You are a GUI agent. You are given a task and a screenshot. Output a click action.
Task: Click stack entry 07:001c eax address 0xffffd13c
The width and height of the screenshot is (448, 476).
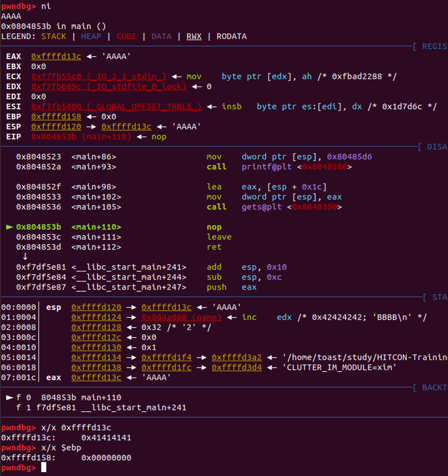coord(96,377)
